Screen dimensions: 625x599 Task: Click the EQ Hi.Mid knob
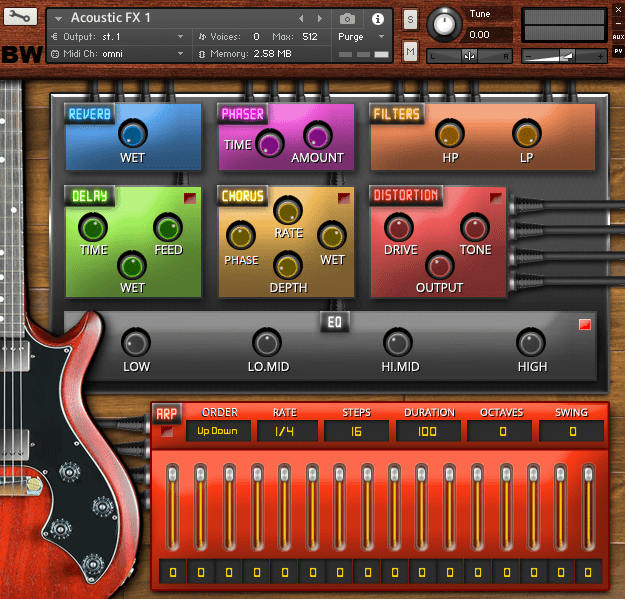click(x=398, y=343)
